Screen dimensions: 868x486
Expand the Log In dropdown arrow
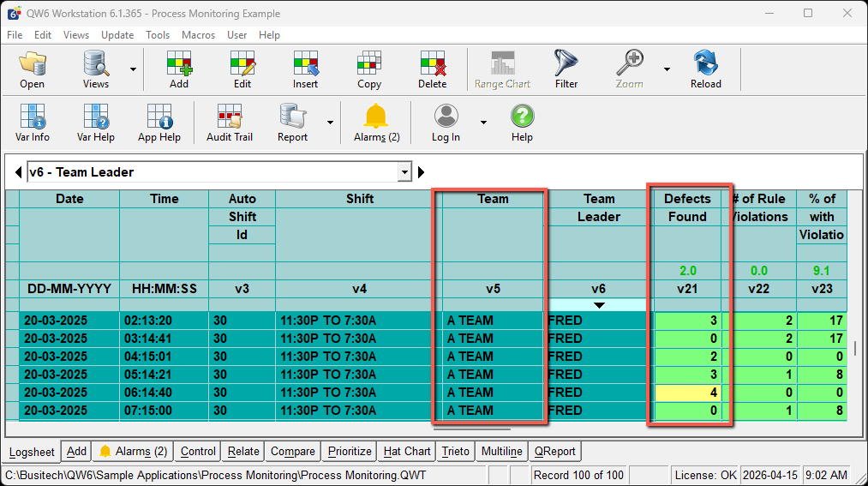483,123
